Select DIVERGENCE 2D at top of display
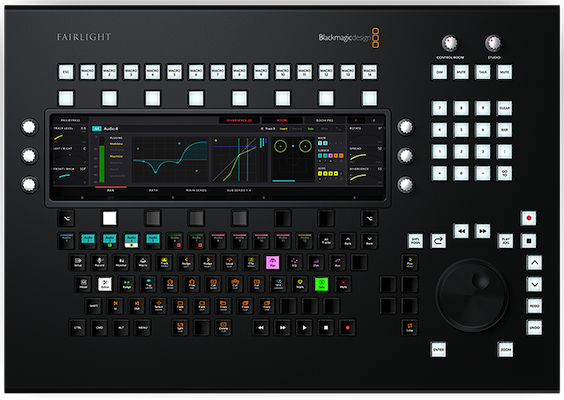The height and width of the screenshot is (400, 564). click(x=239, y=120)
